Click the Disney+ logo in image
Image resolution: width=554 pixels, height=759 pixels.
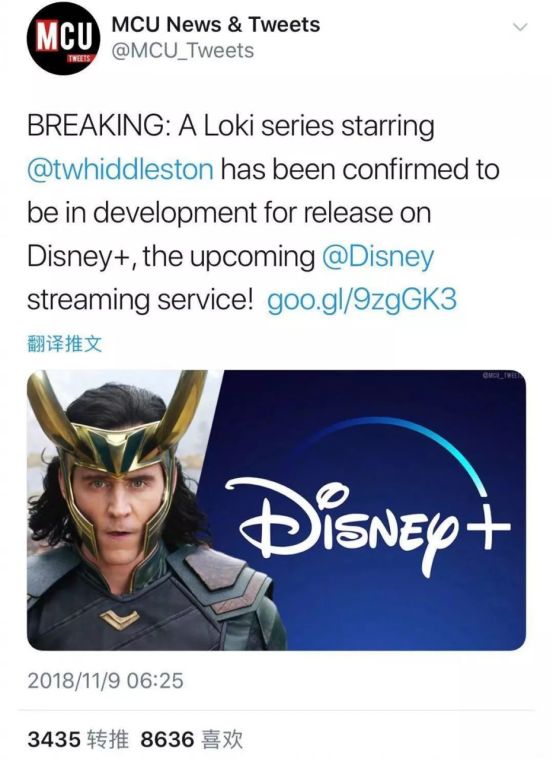pos(368,499)
